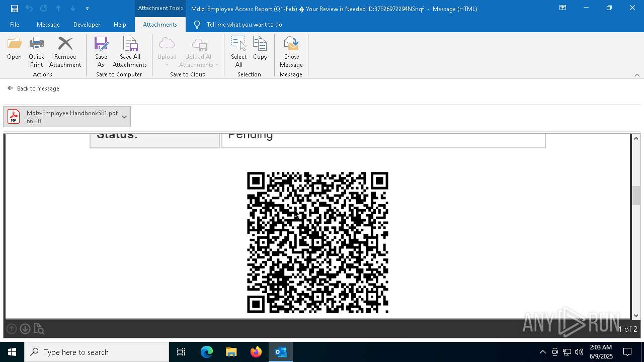Click the page count 1 of 2
644x362 pixels.
(x=628, y=329)
